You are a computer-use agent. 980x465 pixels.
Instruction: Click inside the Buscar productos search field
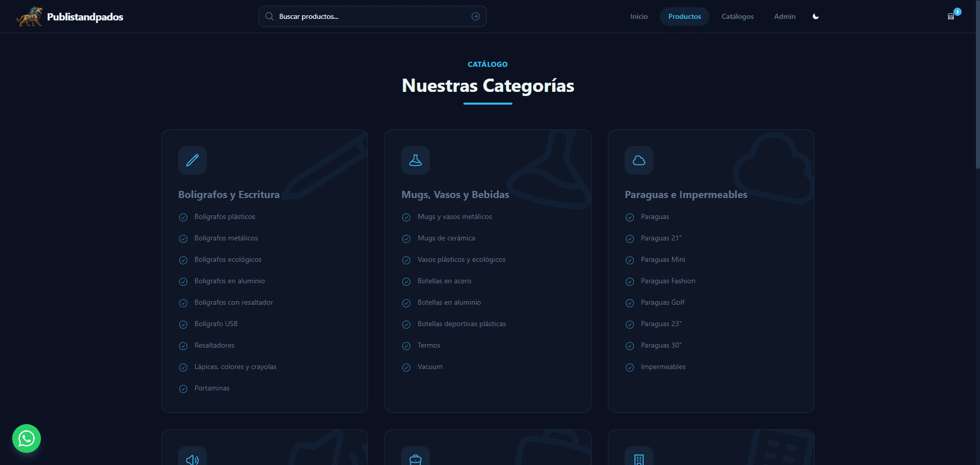click(x=357, y=16)
